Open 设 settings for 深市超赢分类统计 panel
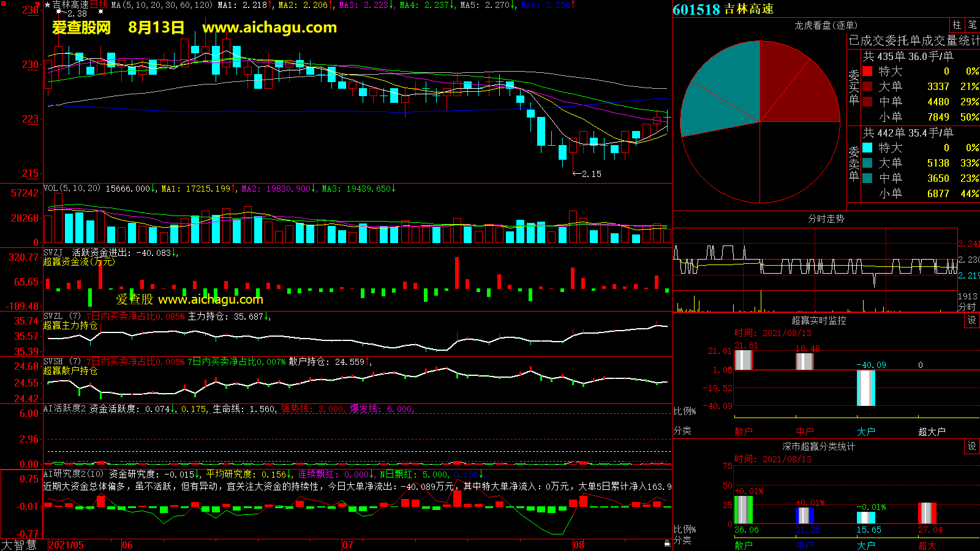Viewport: 980px width, 551px height. 971,446
